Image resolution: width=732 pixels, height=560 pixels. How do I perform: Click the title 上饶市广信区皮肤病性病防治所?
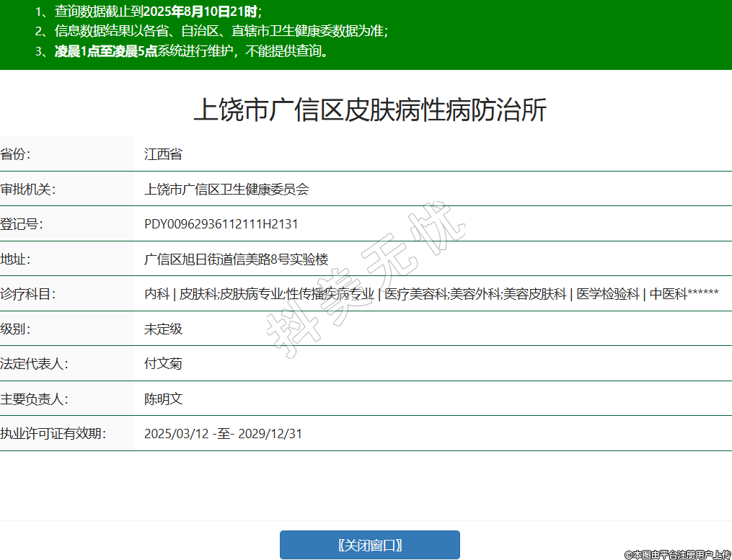[370, 110]
